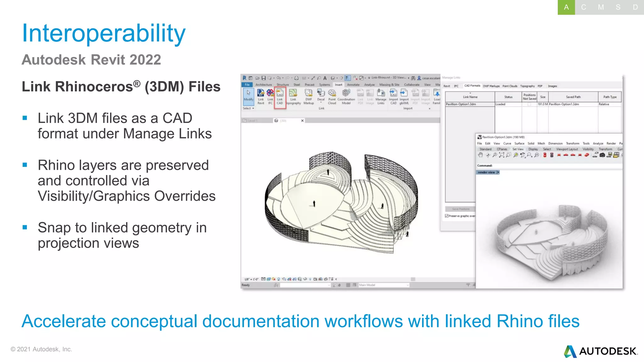Open the view scale 1/8" = 1'-0" selector
644x362 pixels.
(251, 279)
